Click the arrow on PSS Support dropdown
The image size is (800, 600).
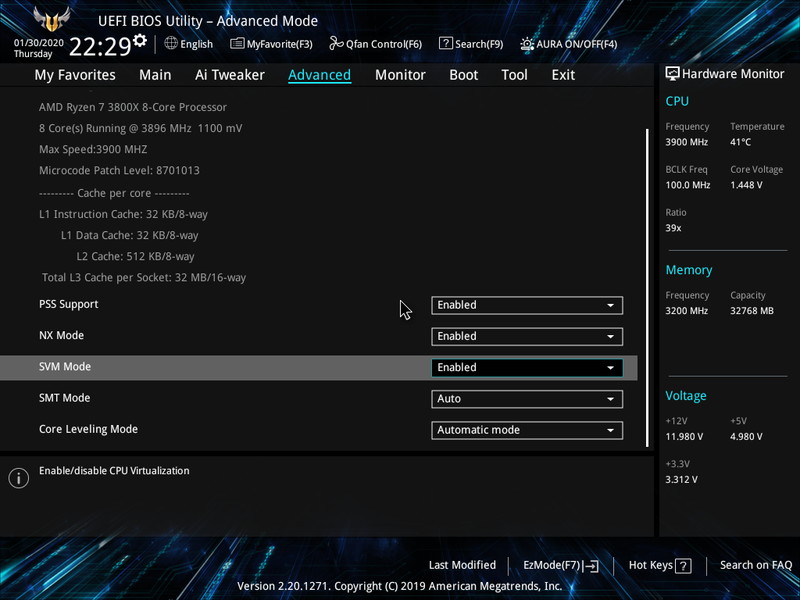click(x=610, y=305)
